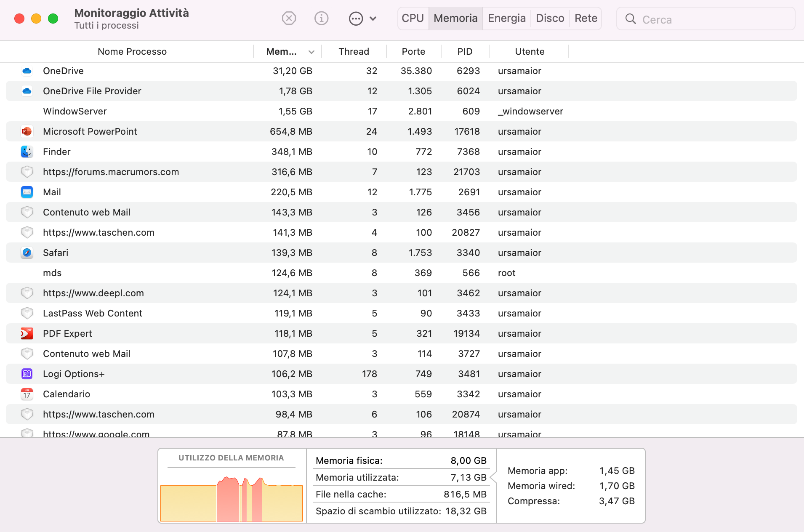Sort by the Thread column header
Viewport: 804px width, 532px height.
(x=354, y=51)
